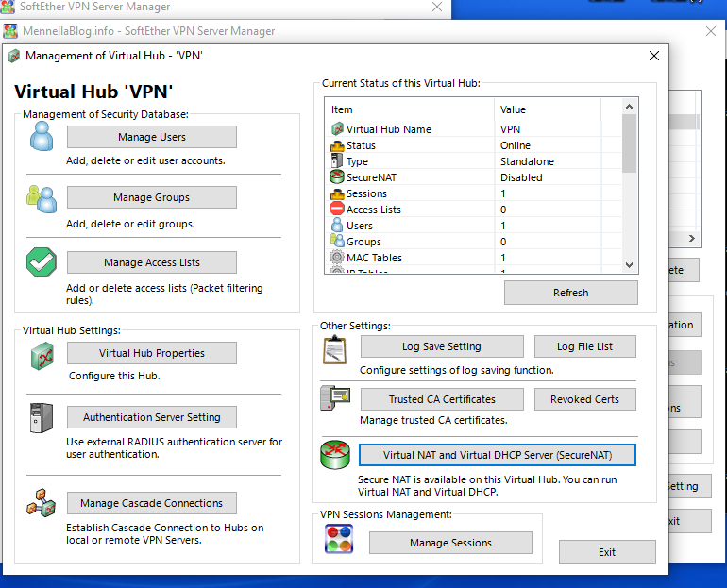Click the status list scroll down arrow
This screenshot has width=727, height=588.
(x=629, y=265)
